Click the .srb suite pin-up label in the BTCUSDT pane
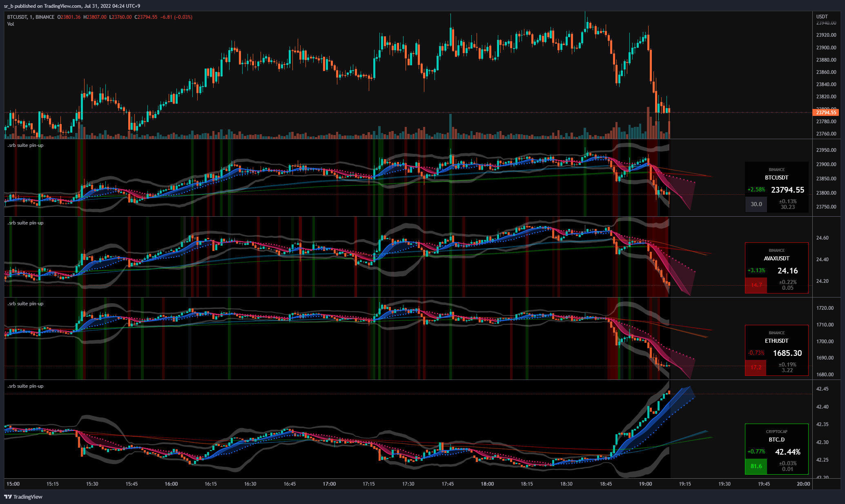 (x=25, y=145)
